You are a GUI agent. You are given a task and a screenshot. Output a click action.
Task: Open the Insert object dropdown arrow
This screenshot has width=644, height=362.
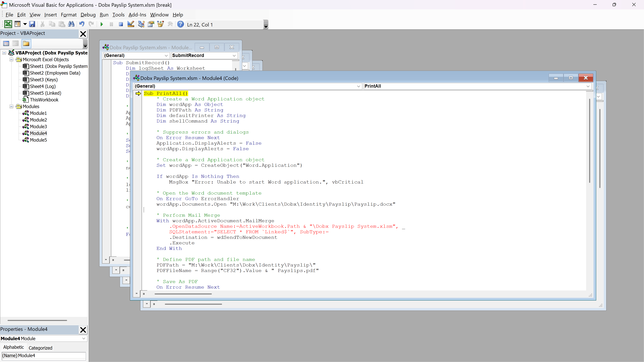(25, 24)
